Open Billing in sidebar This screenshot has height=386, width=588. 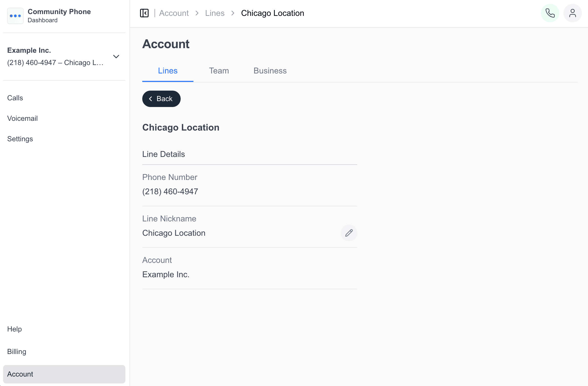[x=17, y=351]
